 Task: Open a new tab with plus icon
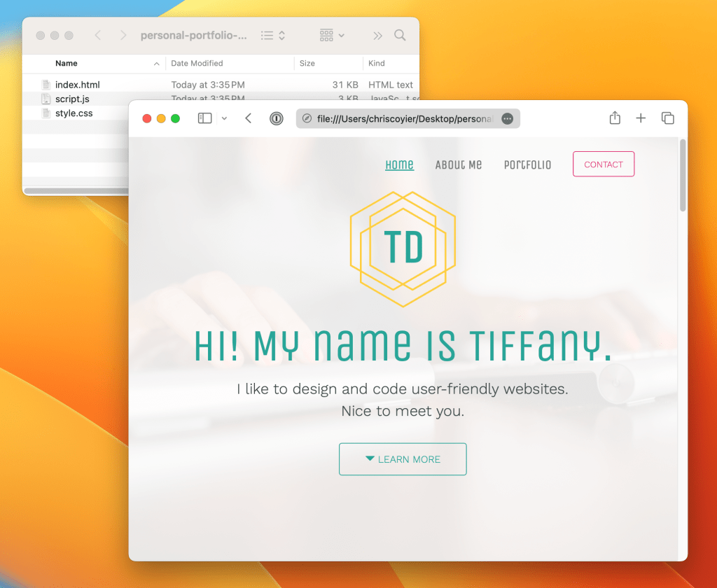pos(641,118)
